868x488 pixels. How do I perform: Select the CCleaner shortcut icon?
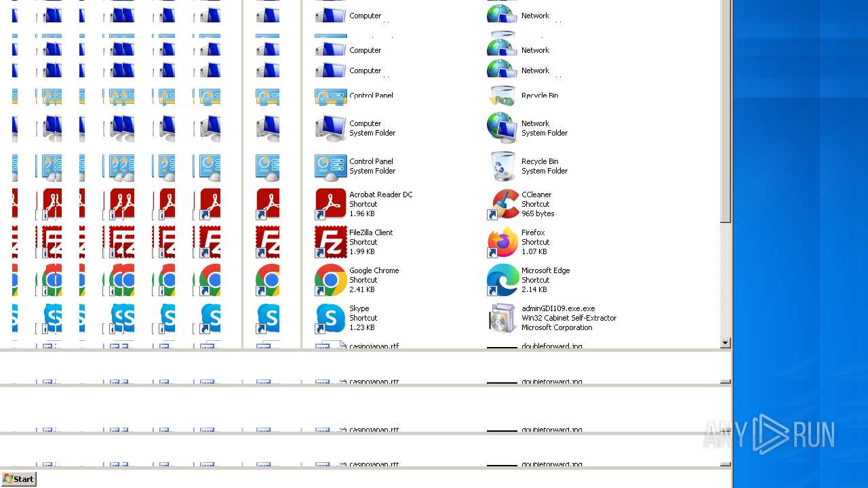[x=503, y=204]
